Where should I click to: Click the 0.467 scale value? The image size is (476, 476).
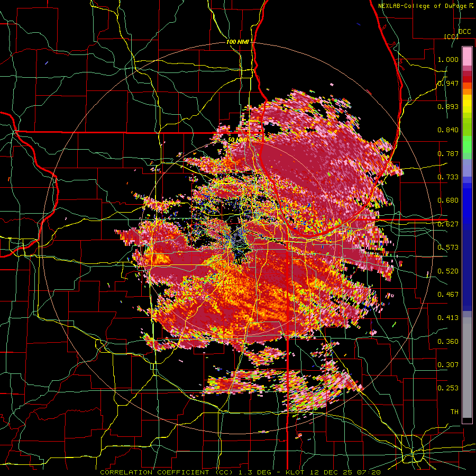448,295
